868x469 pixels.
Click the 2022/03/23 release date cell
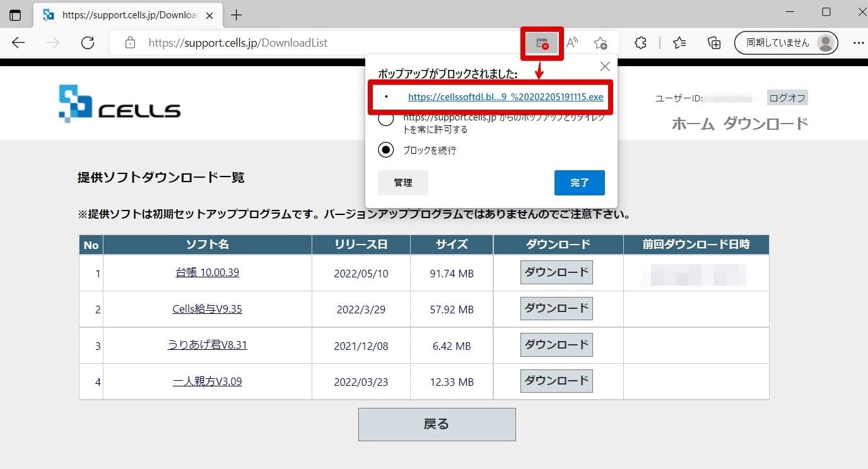pos(361,382)
